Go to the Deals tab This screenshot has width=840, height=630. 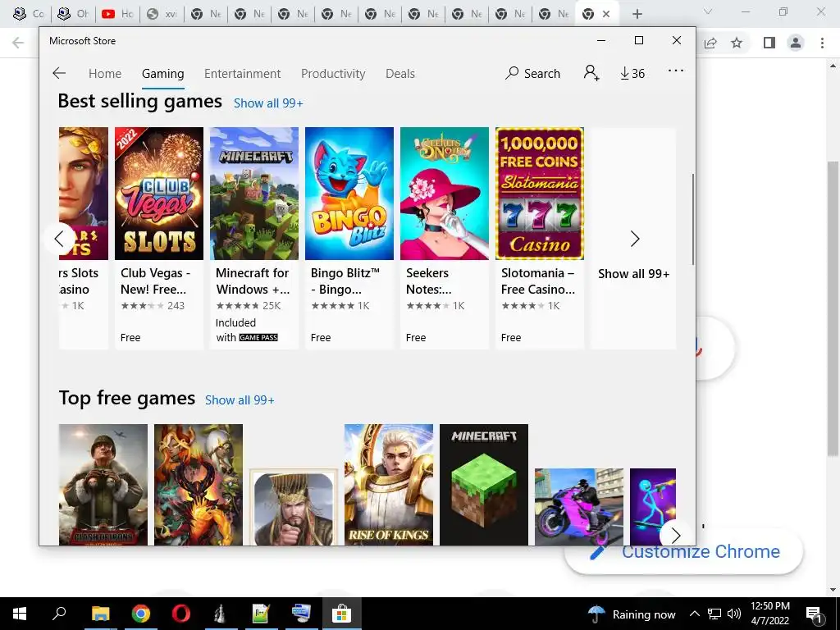click(x=400, y=73)
